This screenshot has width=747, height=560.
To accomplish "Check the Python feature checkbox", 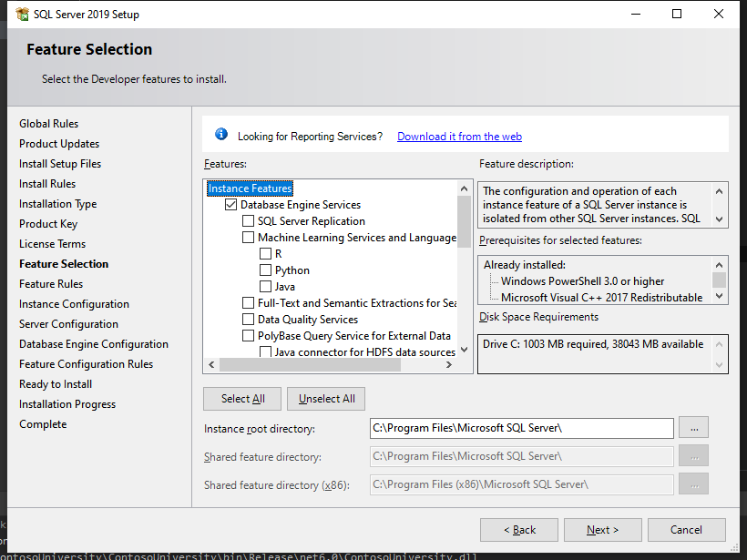I will click(265, 270).
